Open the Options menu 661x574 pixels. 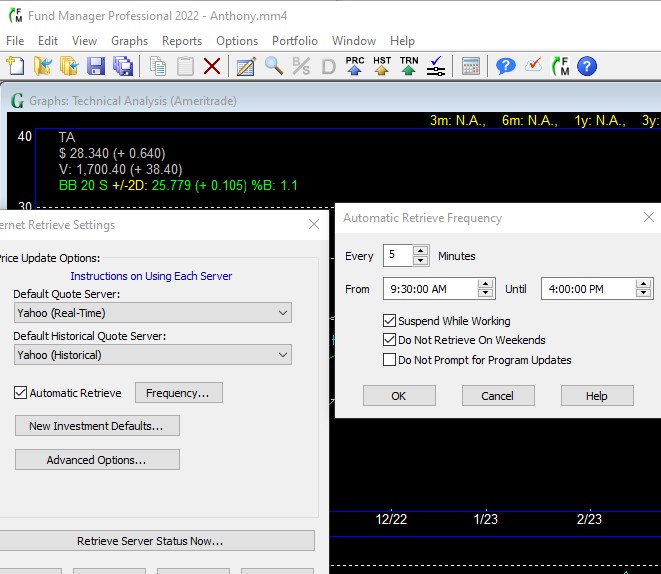click(x=237, y=41)
